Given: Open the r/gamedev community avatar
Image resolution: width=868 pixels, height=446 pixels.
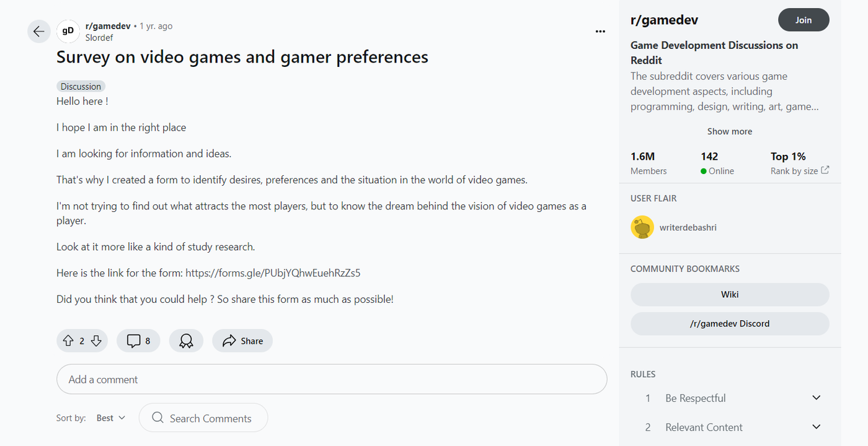Looking at the screenshot, I should (x=68, y=31).
